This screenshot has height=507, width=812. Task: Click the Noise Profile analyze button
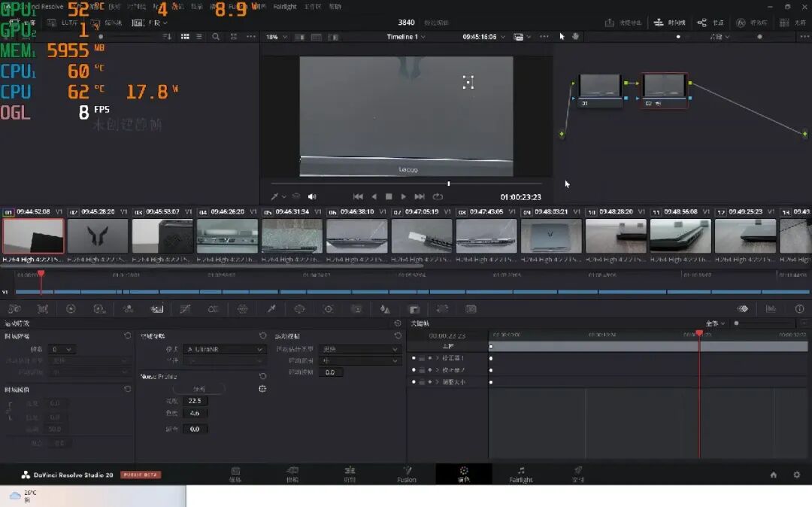[198, 388]
